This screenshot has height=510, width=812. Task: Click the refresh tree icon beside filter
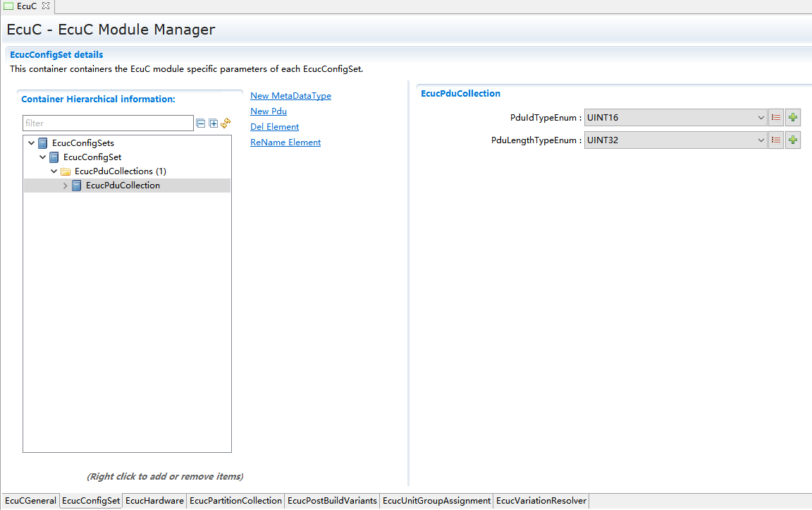click(x=226, y=123)
